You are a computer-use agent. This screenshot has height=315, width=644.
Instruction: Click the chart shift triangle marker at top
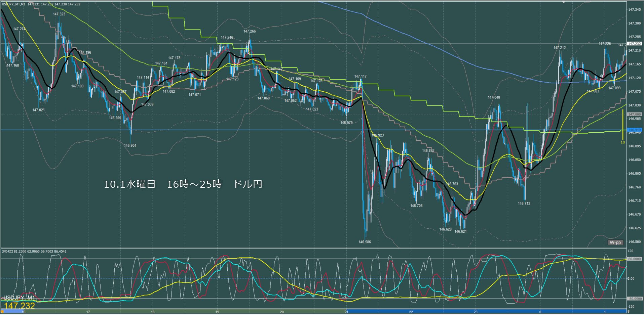tap(564, 2)
